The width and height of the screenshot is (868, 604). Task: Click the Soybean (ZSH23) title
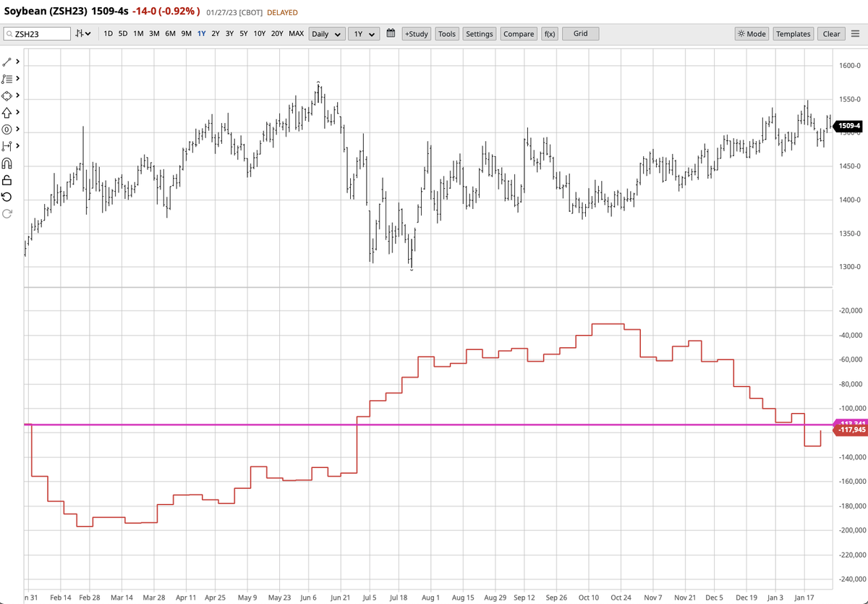pyautogui.click(x=46, y=12)
